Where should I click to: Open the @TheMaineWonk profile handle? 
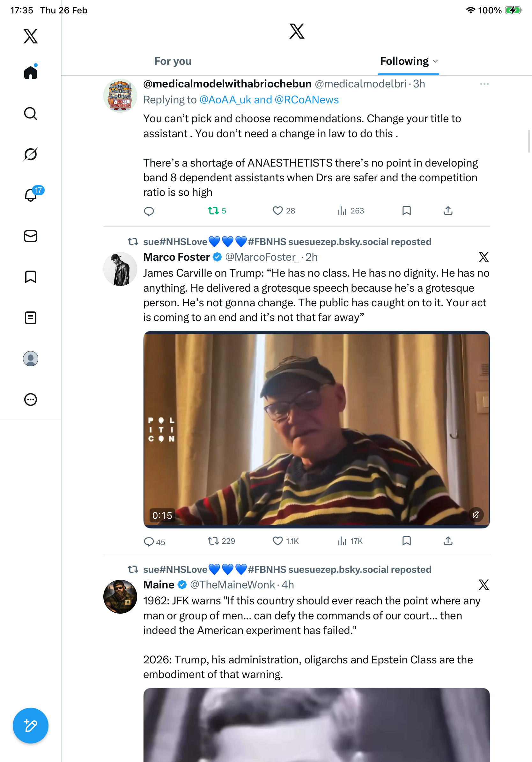click(x=232, y=585)
